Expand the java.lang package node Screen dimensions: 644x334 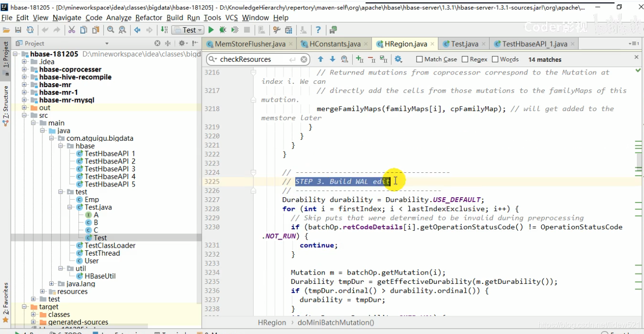coord(52,284)
